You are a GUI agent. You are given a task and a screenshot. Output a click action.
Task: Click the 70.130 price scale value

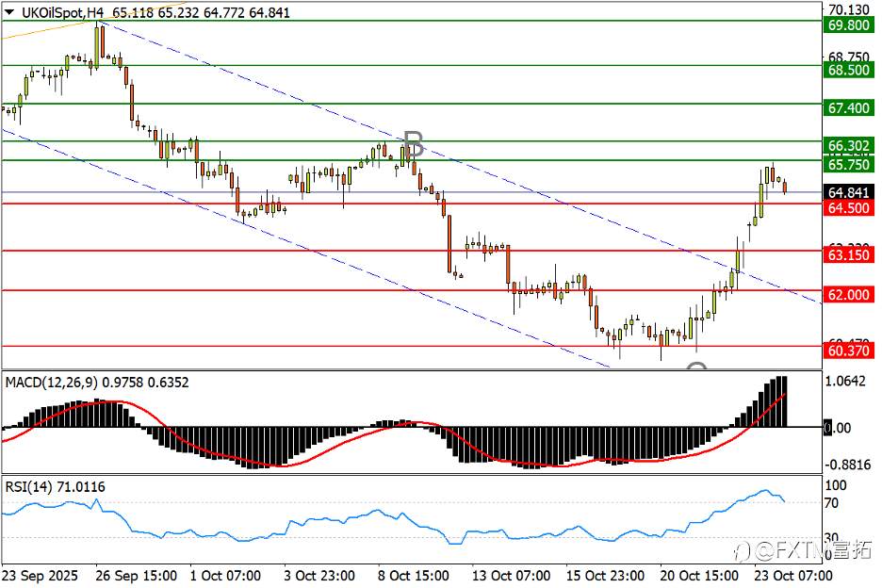coord(849,10)
